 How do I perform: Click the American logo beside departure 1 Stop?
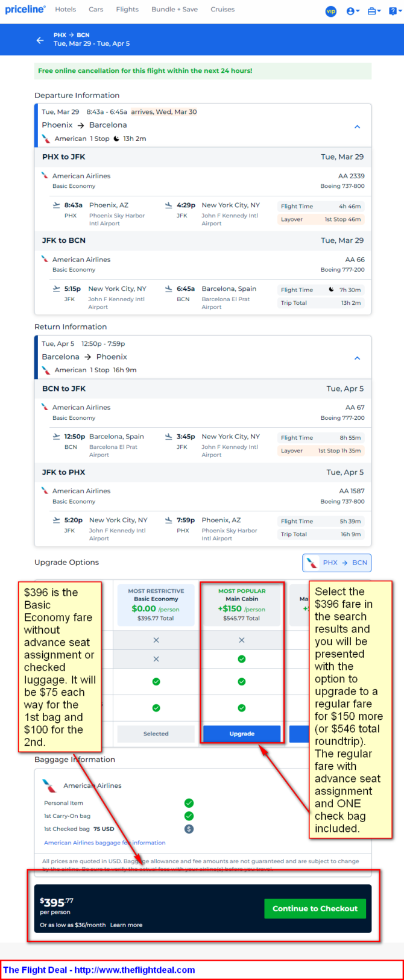tap(46, 139)
